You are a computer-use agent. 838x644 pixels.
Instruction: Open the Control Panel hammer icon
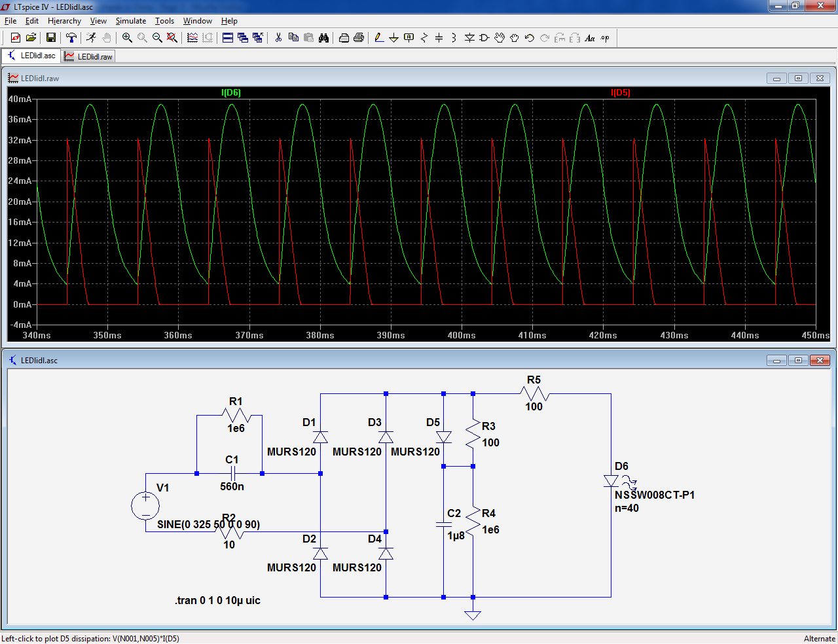pos(71,38)
